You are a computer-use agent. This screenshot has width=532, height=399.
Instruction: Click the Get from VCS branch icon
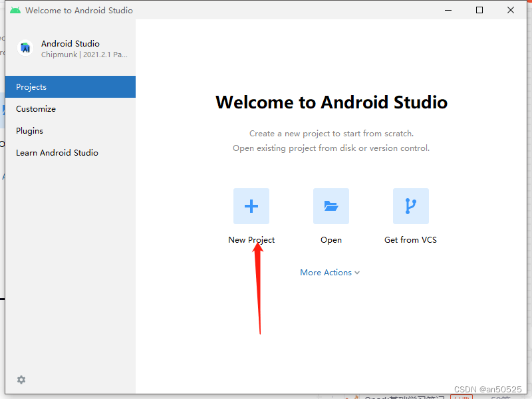tap(411, 206)
